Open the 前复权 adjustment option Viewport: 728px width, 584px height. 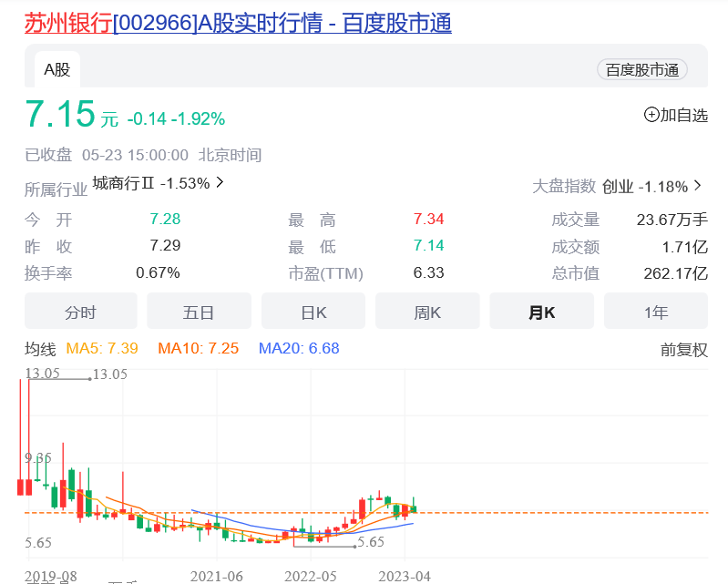684,350
